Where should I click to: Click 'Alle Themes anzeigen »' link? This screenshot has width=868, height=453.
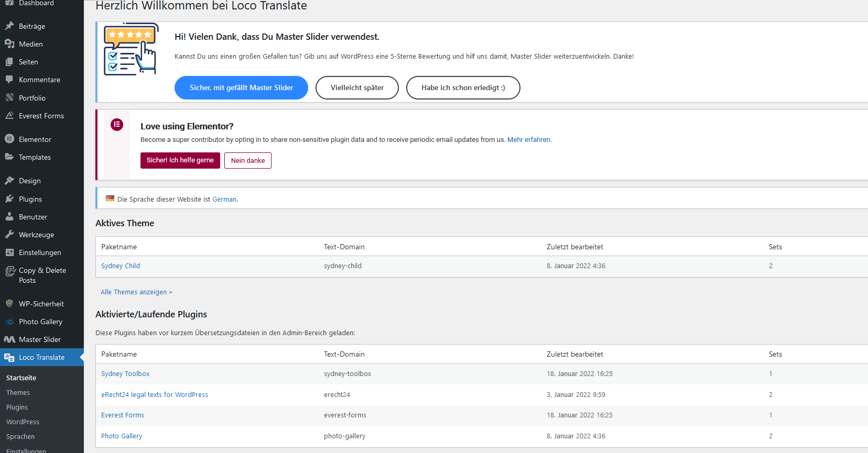[136, 292]
